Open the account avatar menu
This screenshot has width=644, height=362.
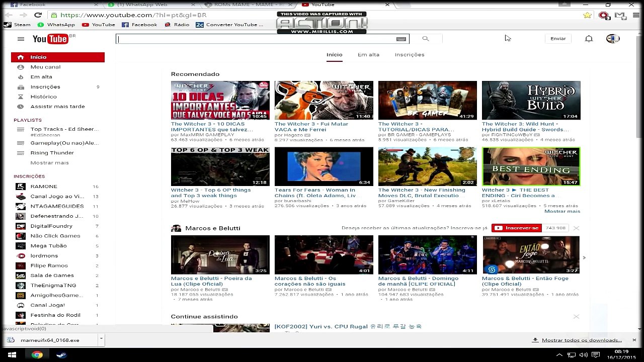613,39
